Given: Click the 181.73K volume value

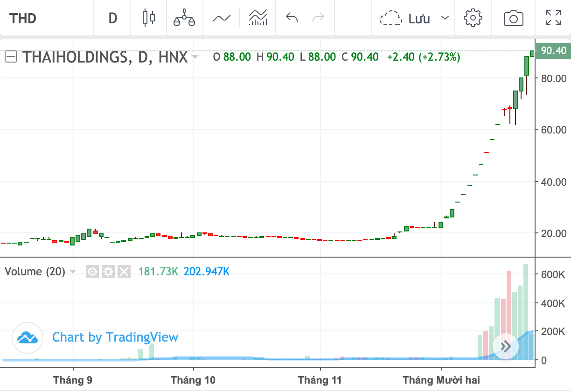Looking at the screenshot, I should tap(158, 272).
